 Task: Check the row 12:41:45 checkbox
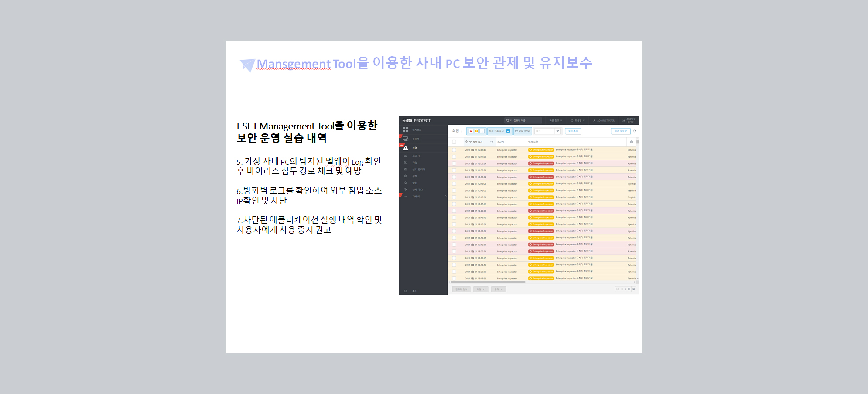tap(454, 150)
